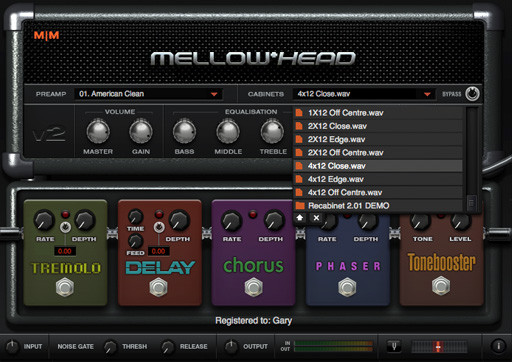
Task: Click the Delay Time knob
Action: click(136, 217)
